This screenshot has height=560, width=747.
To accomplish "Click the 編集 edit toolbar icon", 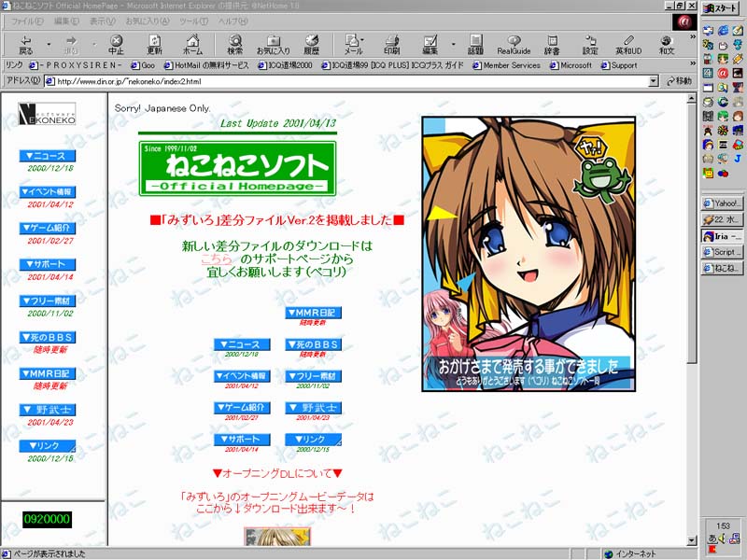I will coord(430,45).
